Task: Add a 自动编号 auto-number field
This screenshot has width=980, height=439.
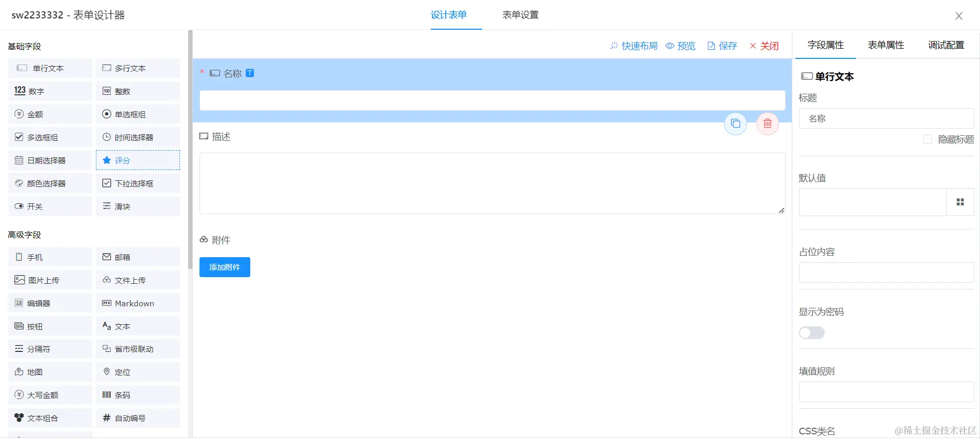Action: (x=138, y=418)
